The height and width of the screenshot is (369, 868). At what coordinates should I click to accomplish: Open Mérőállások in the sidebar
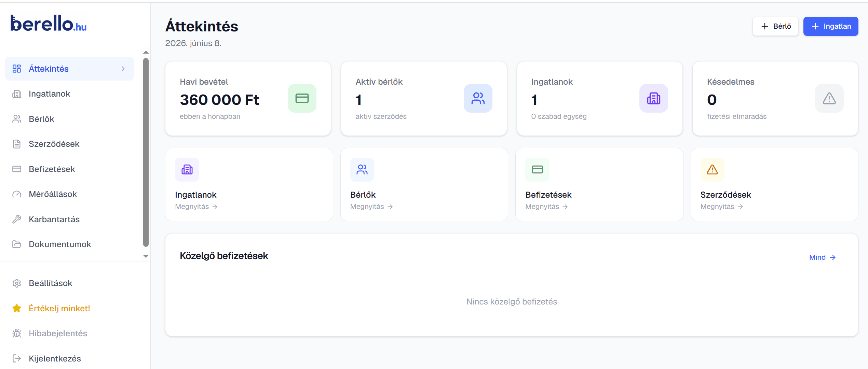(70, 194)
